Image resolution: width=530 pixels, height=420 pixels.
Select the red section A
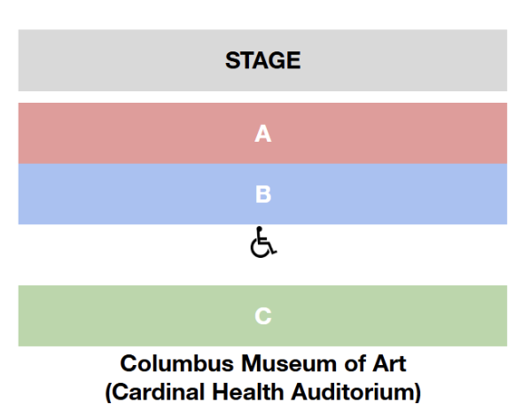pyautogui.click(x=262, y=134)
